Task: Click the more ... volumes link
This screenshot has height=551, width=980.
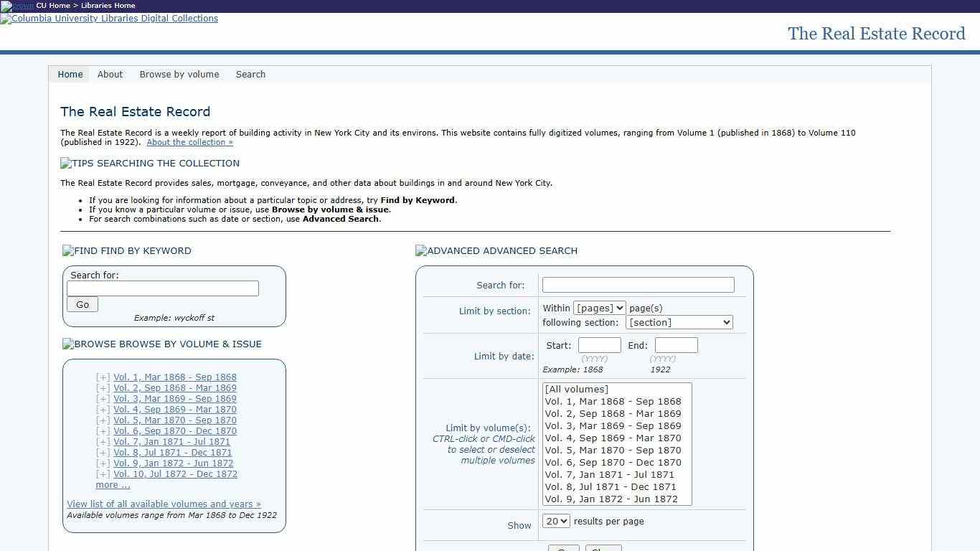Action: click(x=113, y=485)
